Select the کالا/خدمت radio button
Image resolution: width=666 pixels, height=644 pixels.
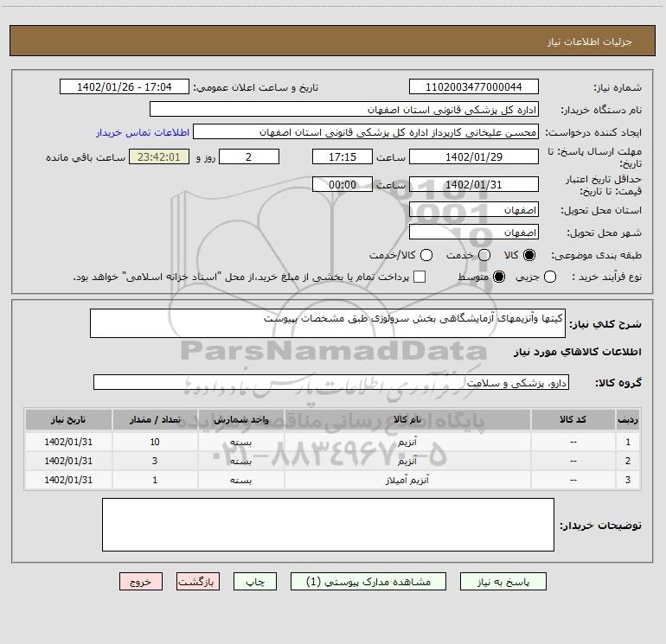(426, 255)
